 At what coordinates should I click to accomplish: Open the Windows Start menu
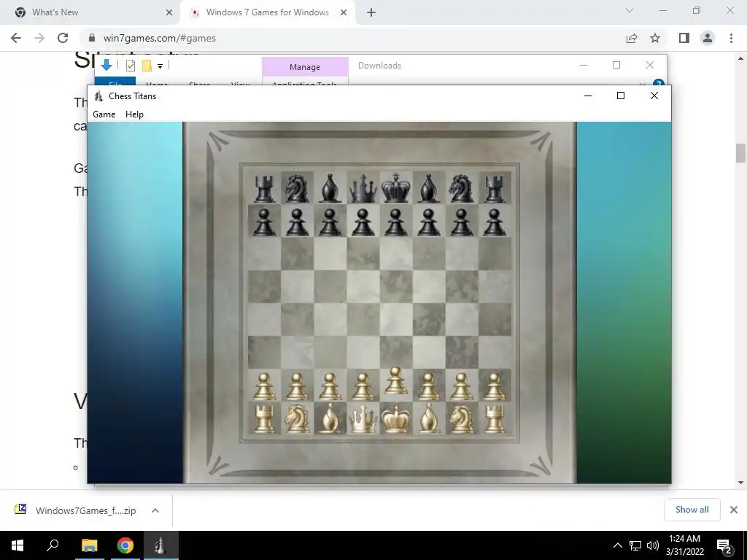(18, 545)
